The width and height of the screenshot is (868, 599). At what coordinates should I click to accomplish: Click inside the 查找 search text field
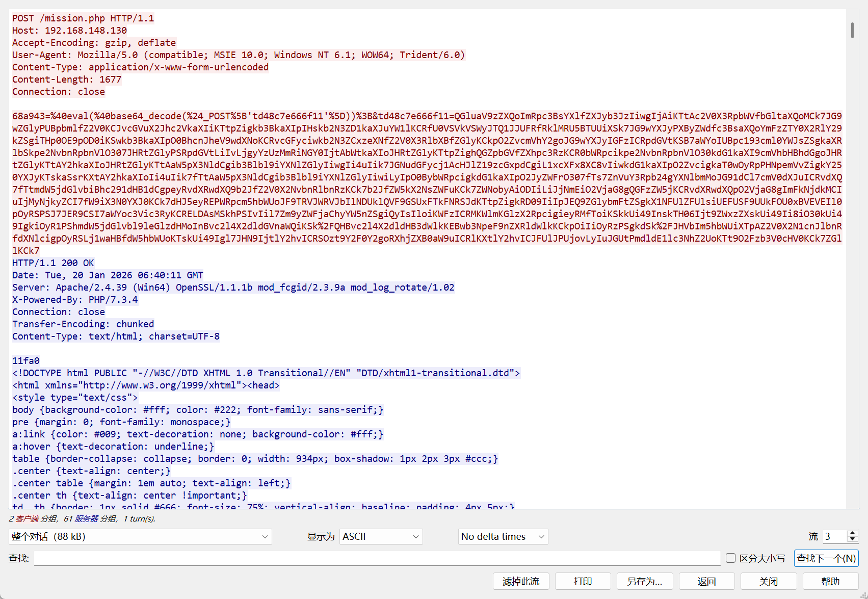[377, 558]
